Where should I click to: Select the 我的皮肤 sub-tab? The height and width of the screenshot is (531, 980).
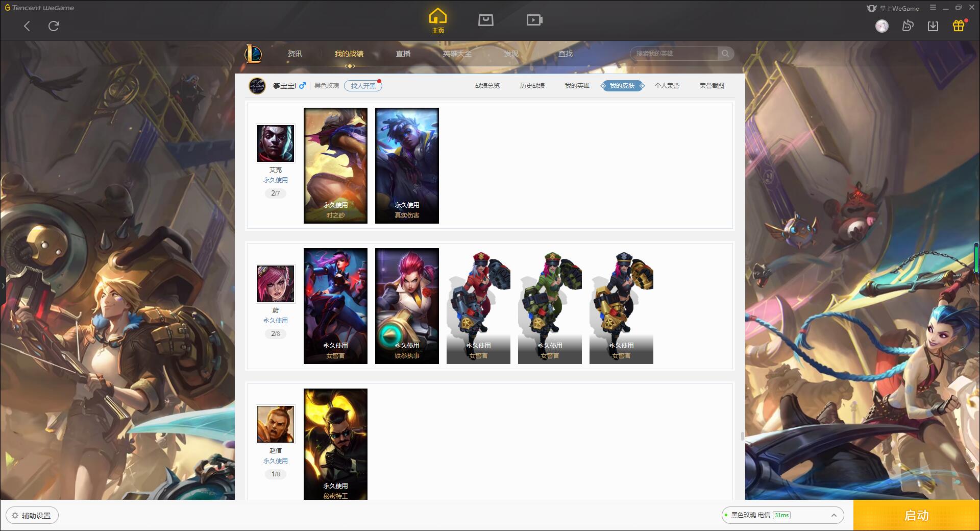click(x=622, y=86)
